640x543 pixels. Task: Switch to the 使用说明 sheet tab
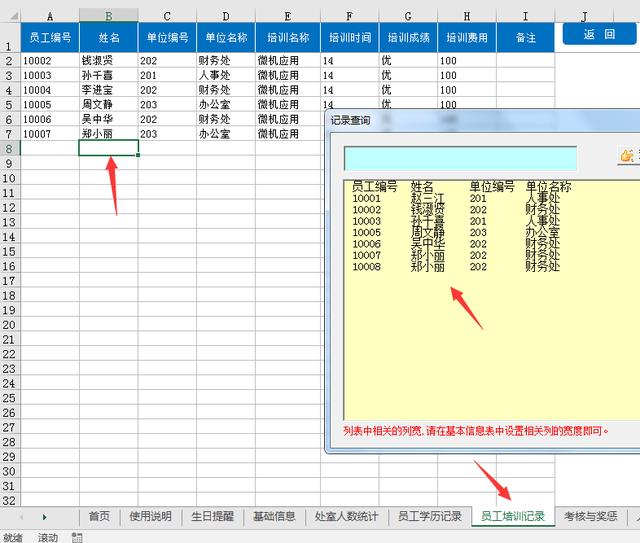pos(150,516)
